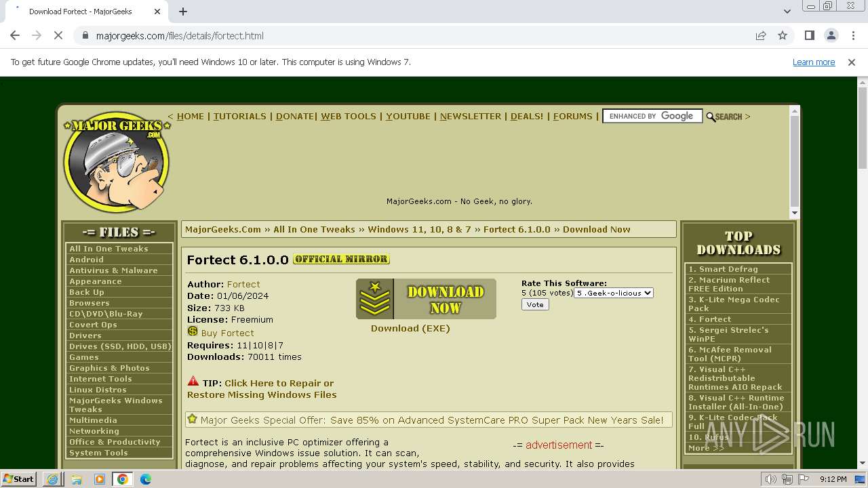Open WEB TOOLS in top navigation

(349, 117)
